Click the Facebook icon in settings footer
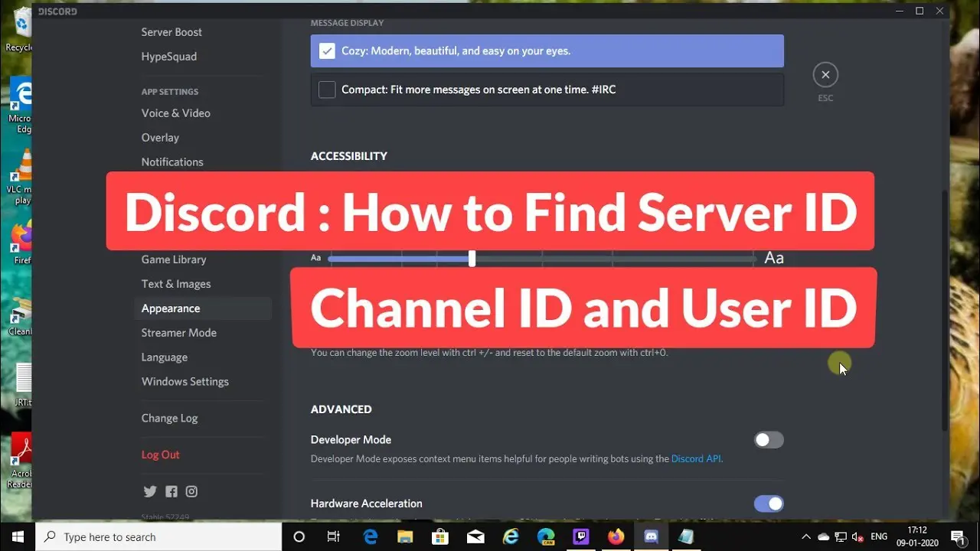The height and width of the screenshot is (551, 980). [x=171, y=491]
